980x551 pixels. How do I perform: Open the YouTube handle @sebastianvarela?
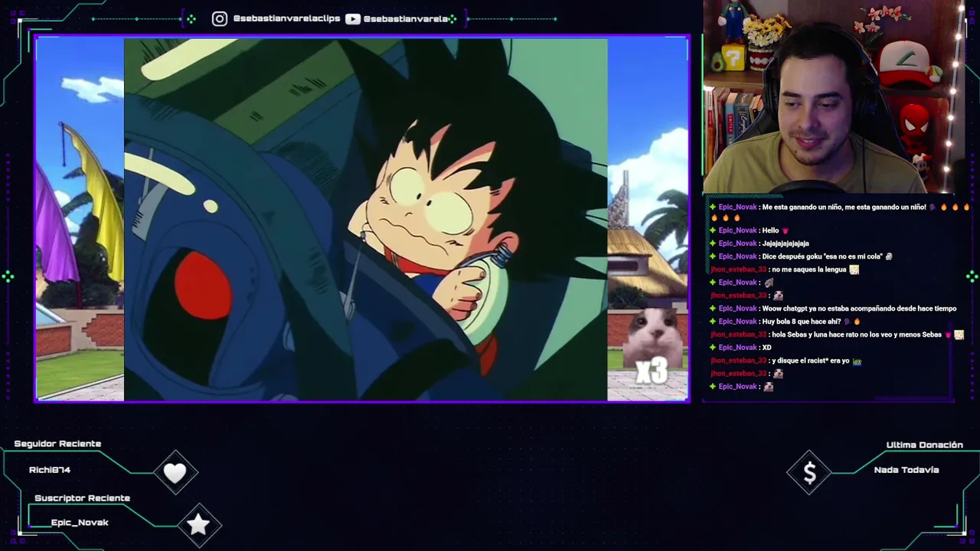coord(406,18)
